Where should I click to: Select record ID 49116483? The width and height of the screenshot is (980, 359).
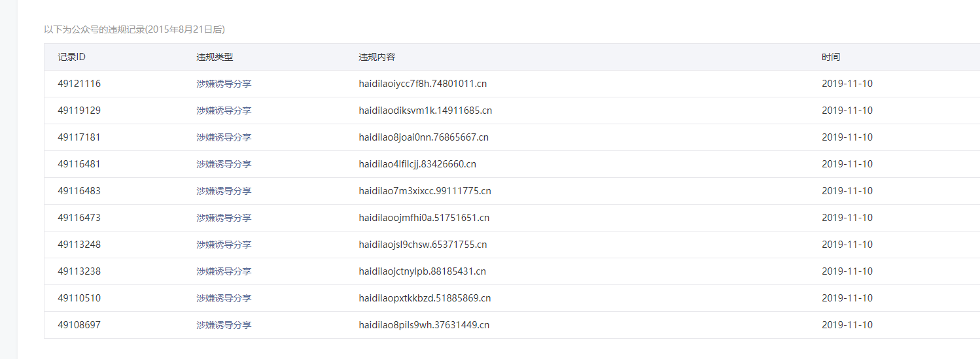pyautogui.click(x=79, y=191)
